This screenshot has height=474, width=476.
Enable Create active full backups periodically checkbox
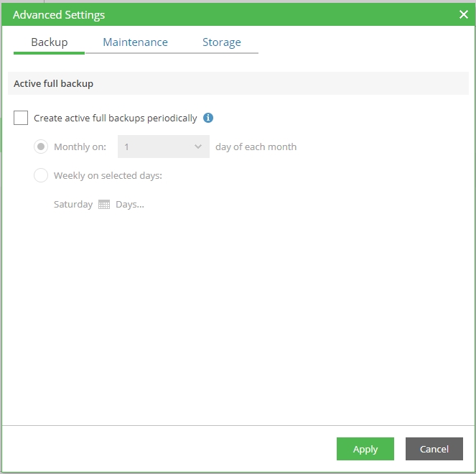[21, 118]
